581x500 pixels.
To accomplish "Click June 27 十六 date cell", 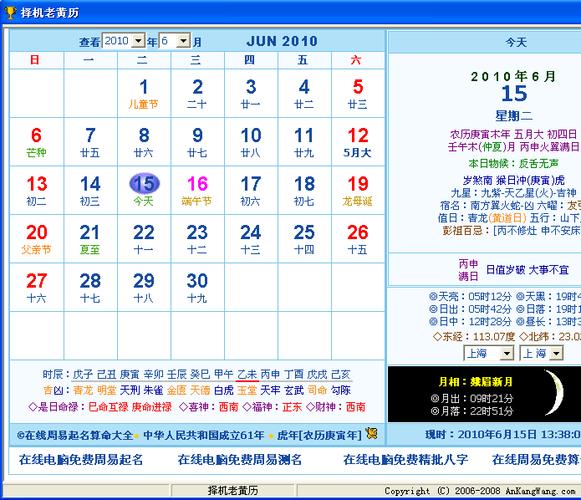I will (36, 288).
